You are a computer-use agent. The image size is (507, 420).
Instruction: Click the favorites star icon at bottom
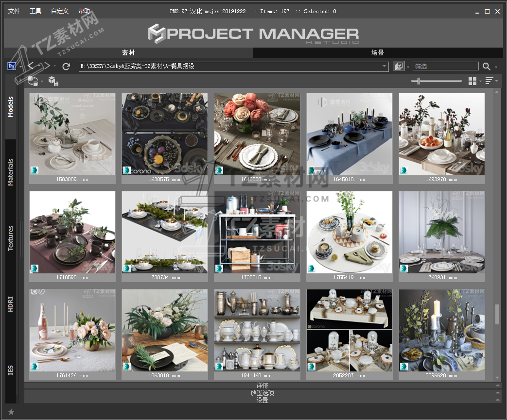(11, 412)
